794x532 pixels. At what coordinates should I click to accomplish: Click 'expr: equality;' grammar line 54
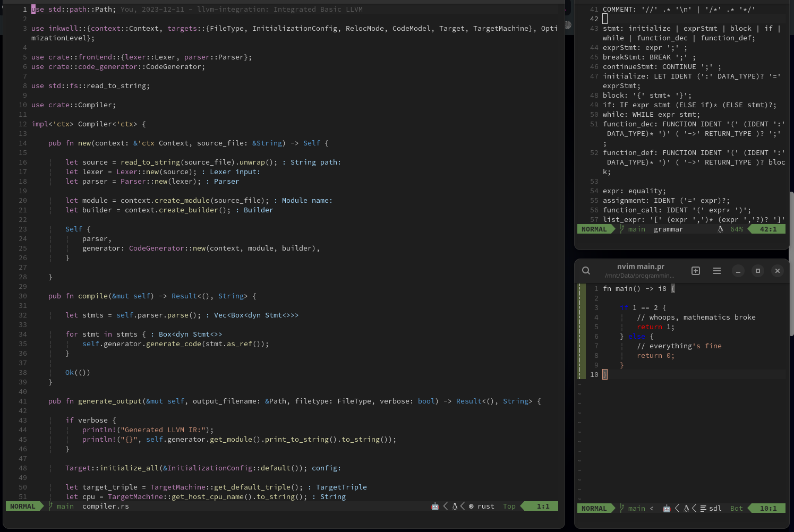635,191
